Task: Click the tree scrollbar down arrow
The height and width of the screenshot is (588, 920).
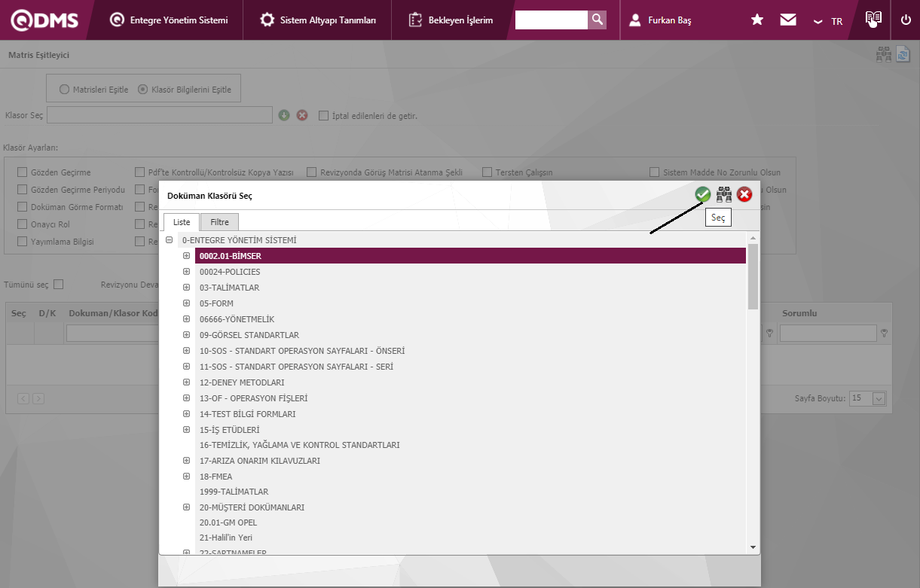Action: coord(753,547)
